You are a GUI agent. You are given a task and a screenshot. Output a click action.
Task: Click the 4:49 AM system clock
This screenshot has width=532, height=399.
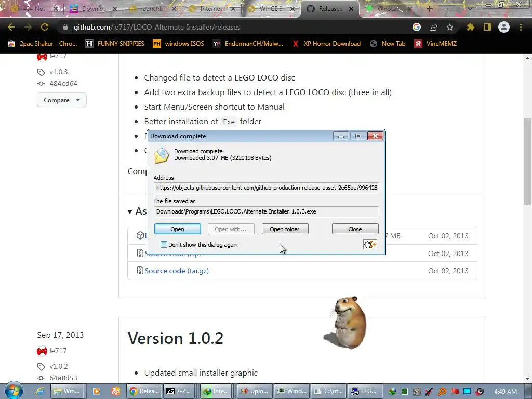pyautogui.click(x=506, y=392)
